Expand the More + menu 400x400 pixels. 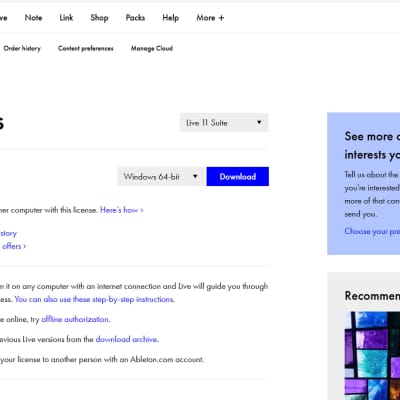point(210,18)
